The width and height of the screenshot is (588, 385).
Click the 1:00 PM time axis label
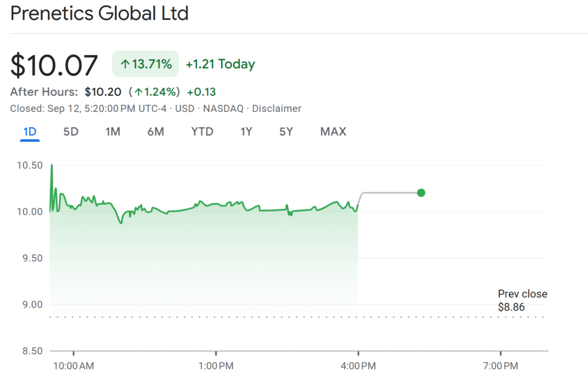click(216, 365)
